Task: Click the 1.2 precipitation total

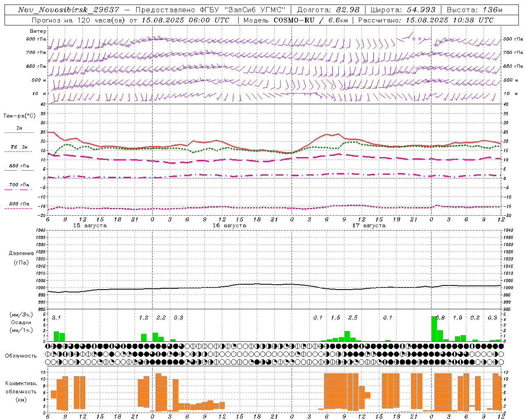Action: coord(144,317)
